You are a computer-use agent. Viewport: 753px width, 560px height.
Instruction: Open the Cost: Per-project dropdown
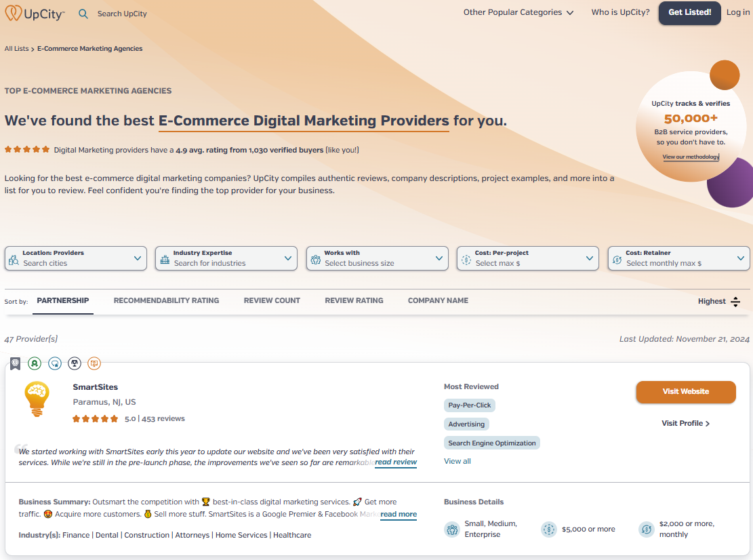[x=528, y=258]
